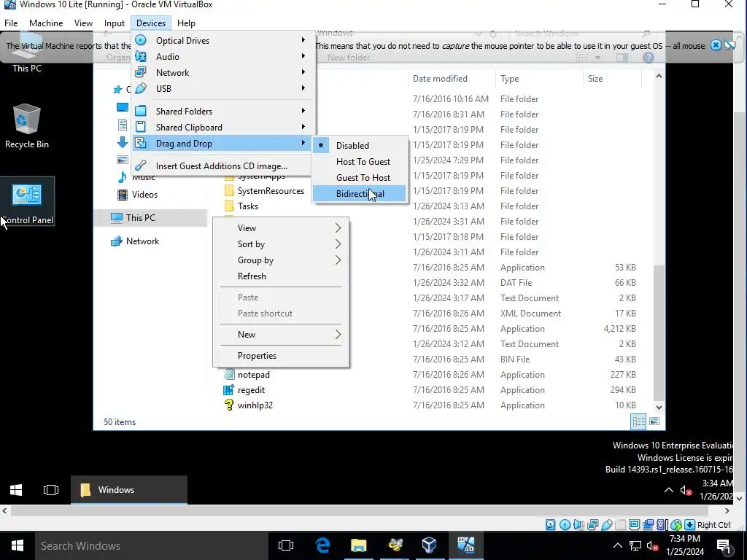Image resolution: width=747 pixels, height=560 pixels.
Task: Select This PC in navigation pane
Action: click(150, 217)
